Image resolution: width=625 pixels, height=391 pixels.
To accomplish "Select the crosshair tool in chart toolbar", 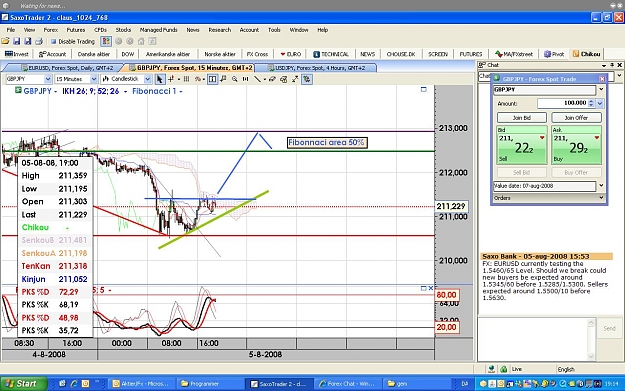I will pyautogui.click(x=171, y=79).
